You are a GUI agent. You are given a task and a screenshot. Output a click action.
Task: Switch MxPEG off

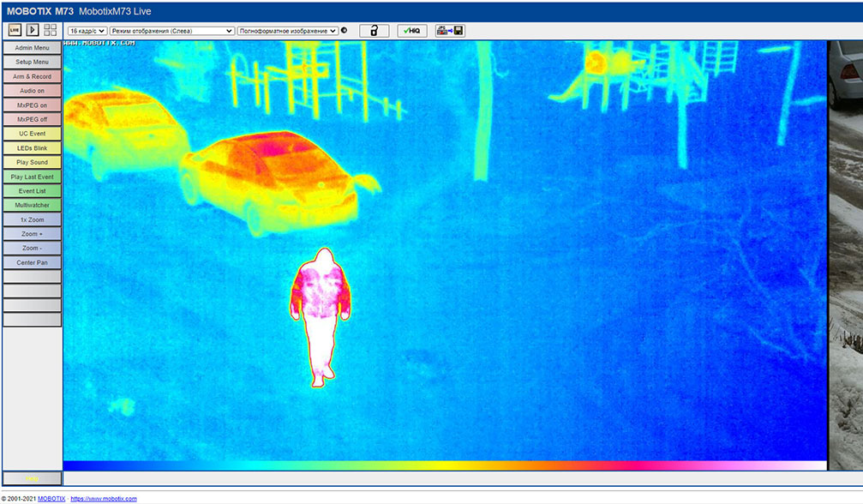click(x=32, y=119)
